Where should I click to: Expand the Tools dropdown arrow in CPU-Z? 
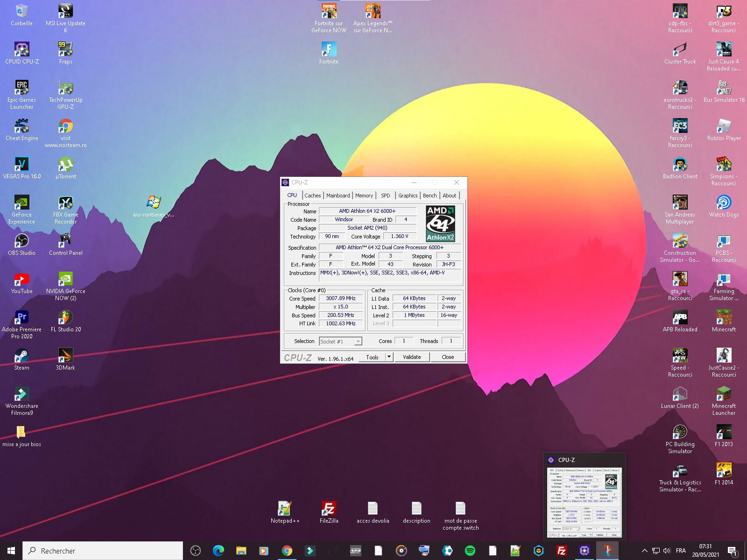(389, 357)
